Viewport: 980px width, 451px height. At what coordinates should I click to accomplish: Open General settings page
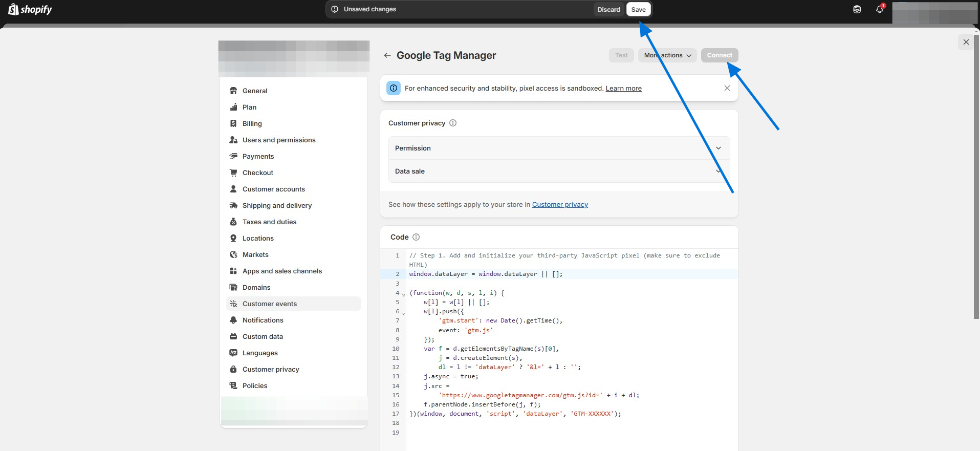coord(294,91)
